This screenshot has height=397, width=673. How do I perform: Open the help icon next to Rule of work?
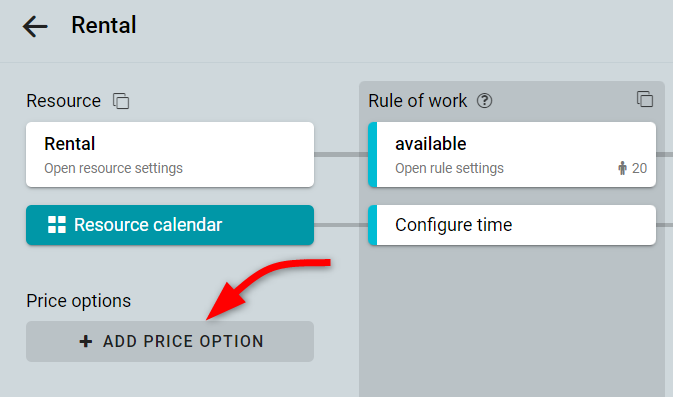point(485,101)
